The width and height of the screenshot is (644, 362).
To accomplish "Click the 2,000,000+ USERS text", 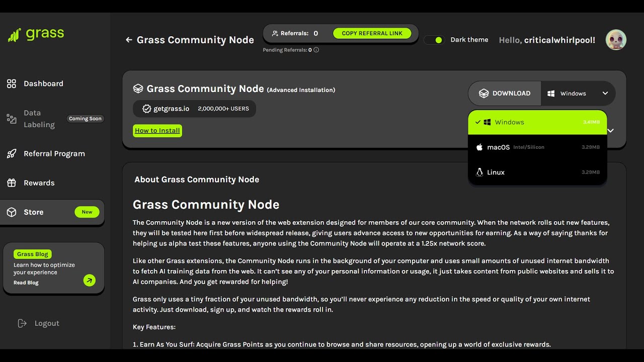I will coord(223,109).
